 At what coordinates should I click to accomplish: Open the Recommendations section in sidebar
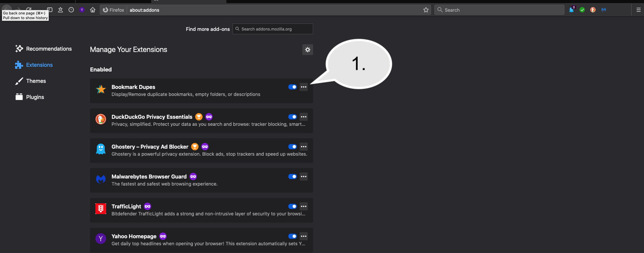tap(43, 49)
